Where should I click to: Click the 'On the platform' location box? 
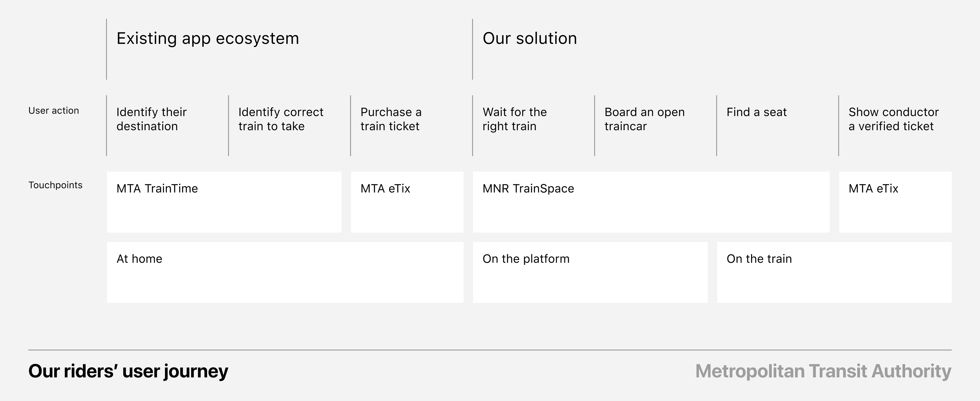tap(590, 273)
